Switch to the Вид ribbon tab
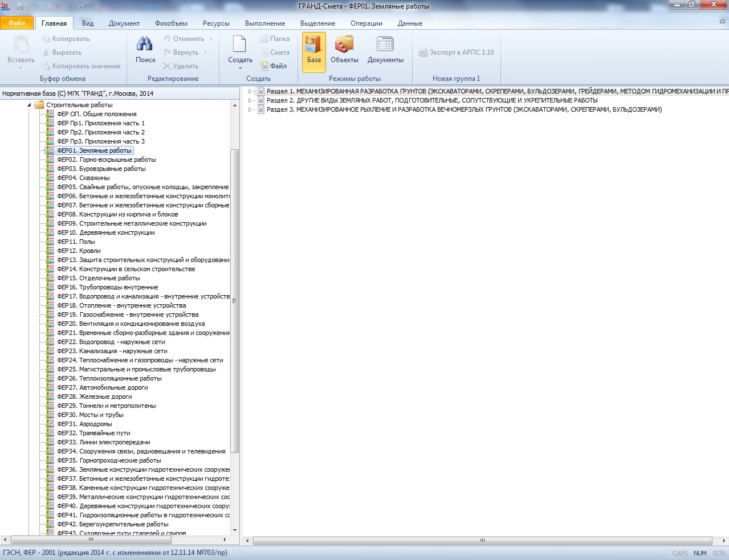 tap(88, 23)
